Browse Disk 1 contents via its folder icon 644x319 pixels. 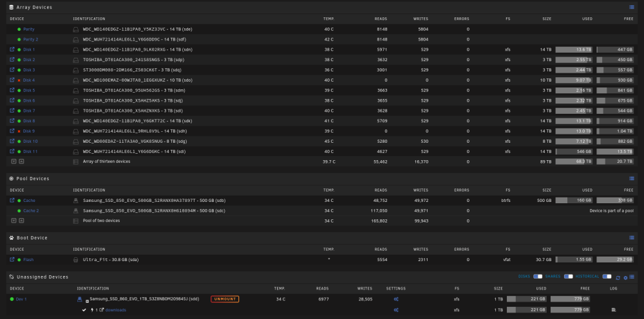[x=12, y=50]
